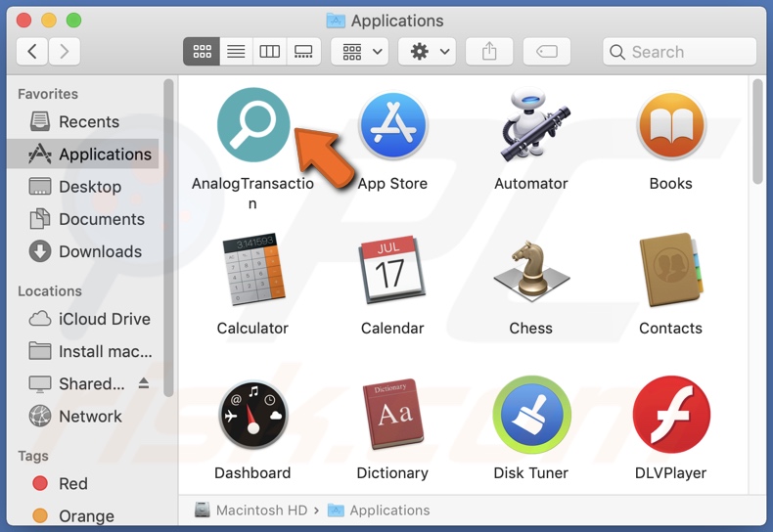Switch to icon view
The height and width of the screenshot is (532, 773).
click(202, 51)
